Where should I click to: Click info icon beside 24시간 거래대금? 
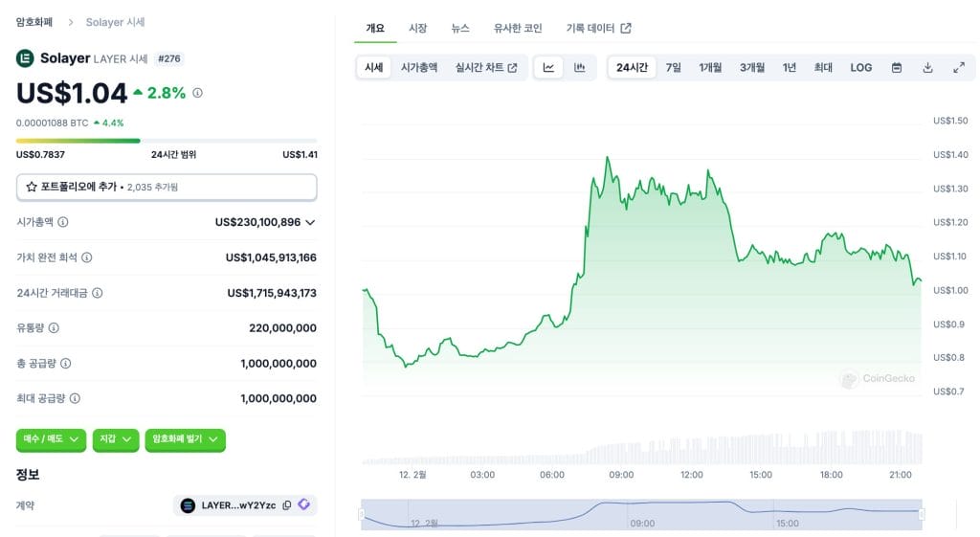[x=98, y=293]
